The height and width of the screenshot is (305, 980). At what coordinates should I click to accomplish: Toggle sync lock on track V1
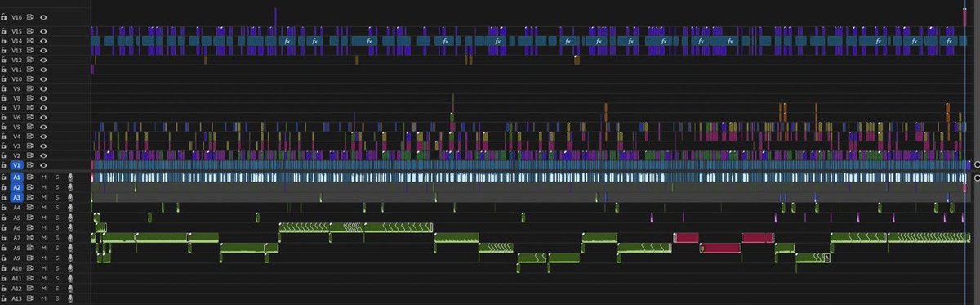tap(30, 165)
